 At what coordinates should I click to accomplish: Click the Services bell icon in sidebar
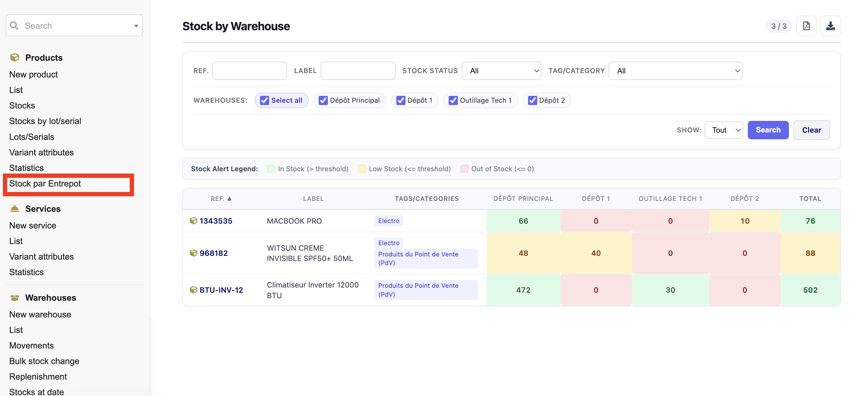click(14, 209)
